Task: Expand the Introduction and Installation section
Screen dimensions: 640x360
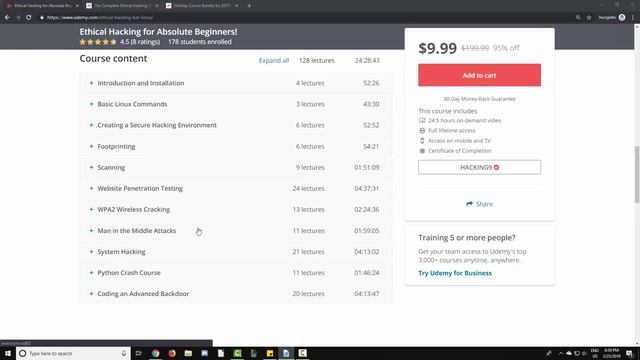Action: 236,83
